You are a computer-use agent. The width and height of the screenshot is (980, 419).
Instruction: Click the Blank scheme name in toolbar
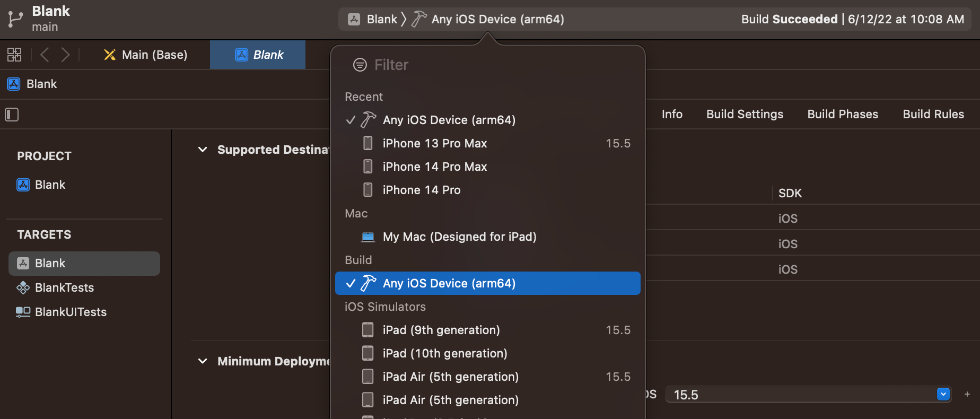click(x=382, y=19)
